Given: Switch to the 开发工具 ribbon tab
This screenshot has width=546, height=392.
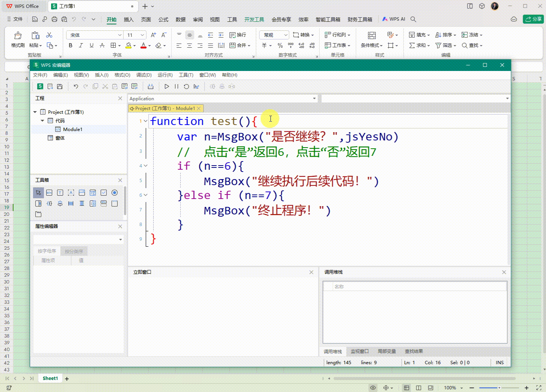Looking at the screenshot, I should tap(254, 19).
